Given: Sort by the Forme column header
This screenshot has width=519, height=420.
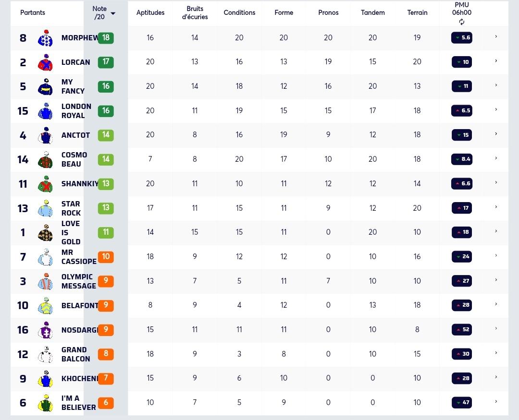Looking at the screenshot, I should pos(284,12).
